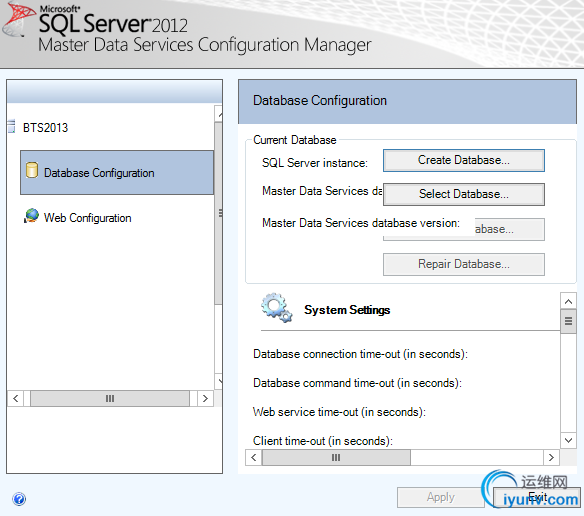Click settings panel horizontal scroll left arrow
Image resolution: width=584 pixels, height=516 pixels.
(x=254, y=458)
